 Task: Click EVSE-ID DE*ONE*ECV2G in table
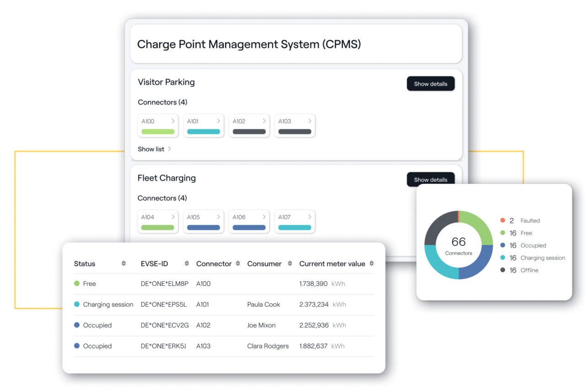coord(165,325)
